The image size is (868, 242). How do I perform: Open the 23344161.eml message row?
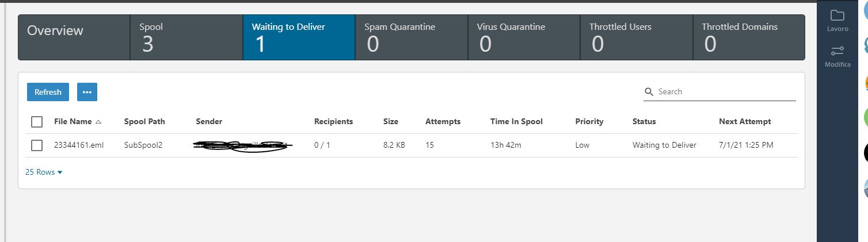tap(79, 145)
